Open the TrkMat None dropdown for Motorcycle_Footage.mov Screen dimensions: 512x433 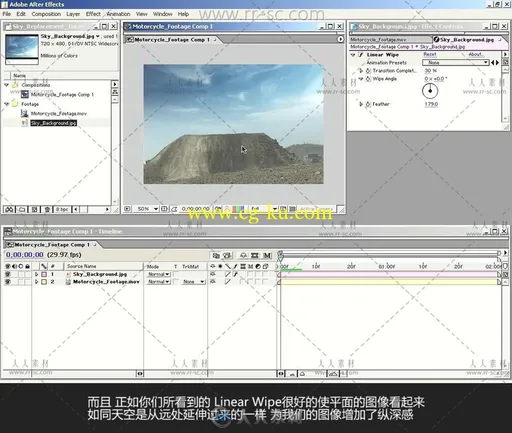[x=193, y=282]
